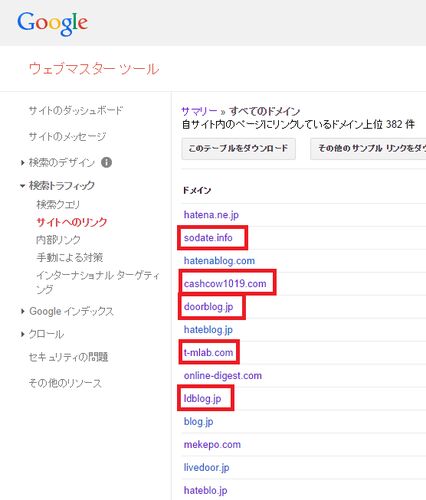Select クロール sidebar item
This screenshot has height=500, width=426.
(x=46, y=334)
